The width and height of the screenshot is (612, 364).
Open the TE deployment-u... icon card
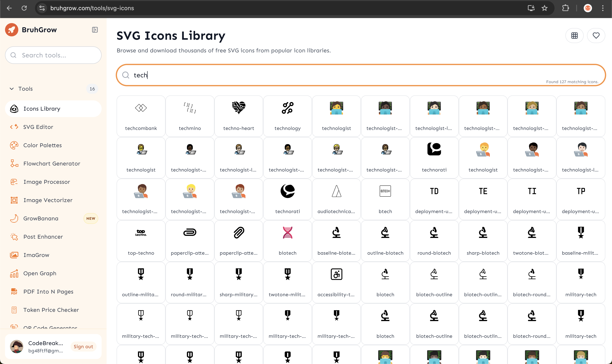pos(483,199)
